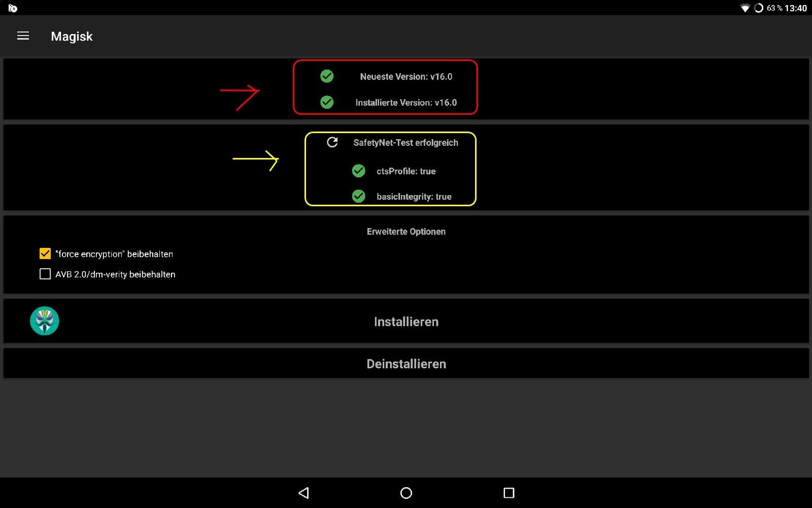Tap green check beside Installierte Version

327,102
